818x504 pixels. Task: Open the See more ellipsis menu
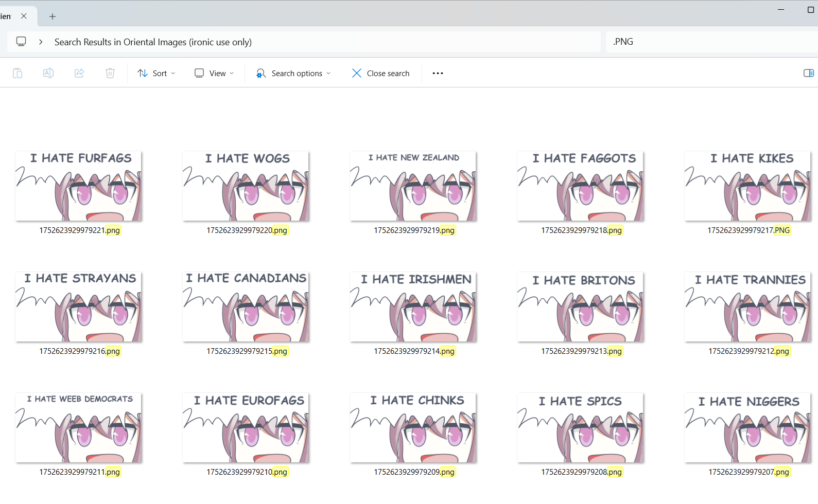(x=438, y=73)
